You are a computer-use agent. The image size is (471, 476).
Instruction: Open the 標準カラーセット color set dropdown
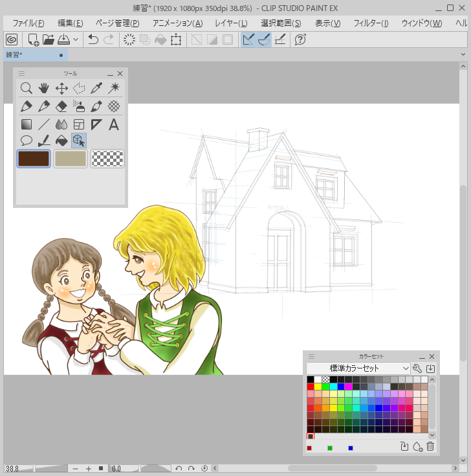coord(358,368)
